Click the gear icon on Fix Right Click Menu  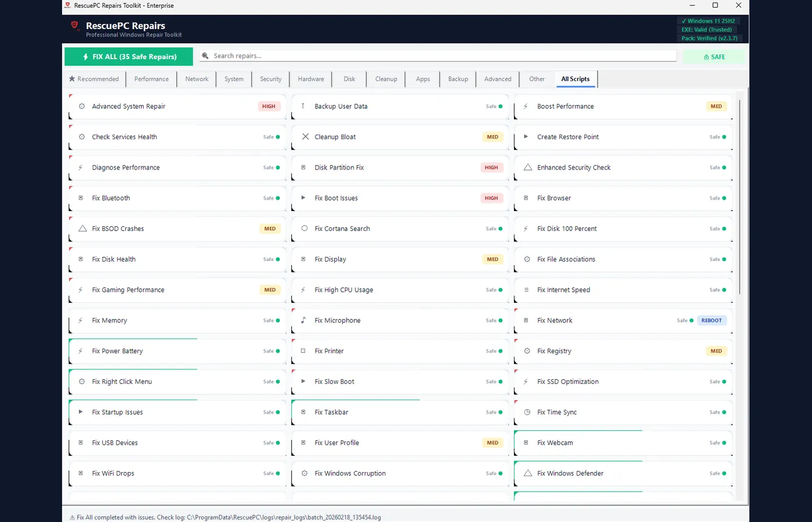[82, 382]
